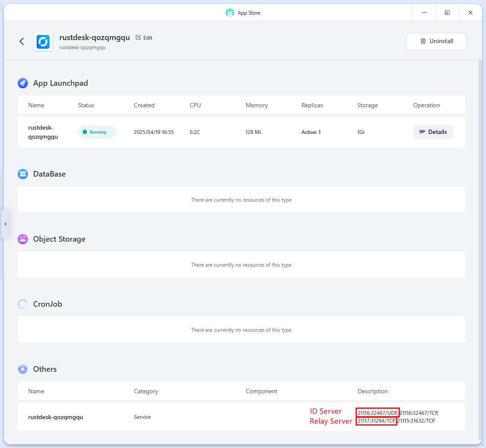The height and width of the screenshot is (448, 486).
Task: Click the RustDesk app logo
Action: pos(43,41)
